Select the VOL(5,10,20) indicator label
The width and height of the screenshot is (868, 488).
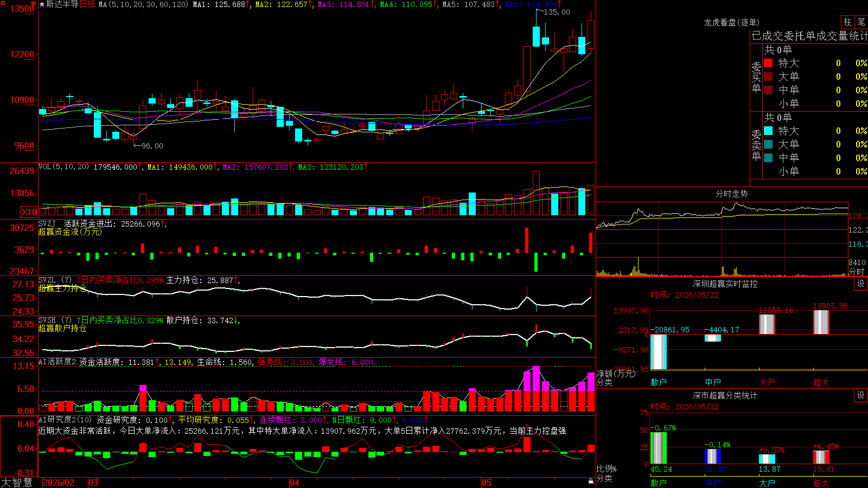pyautogui.click(x=63, y=167)
